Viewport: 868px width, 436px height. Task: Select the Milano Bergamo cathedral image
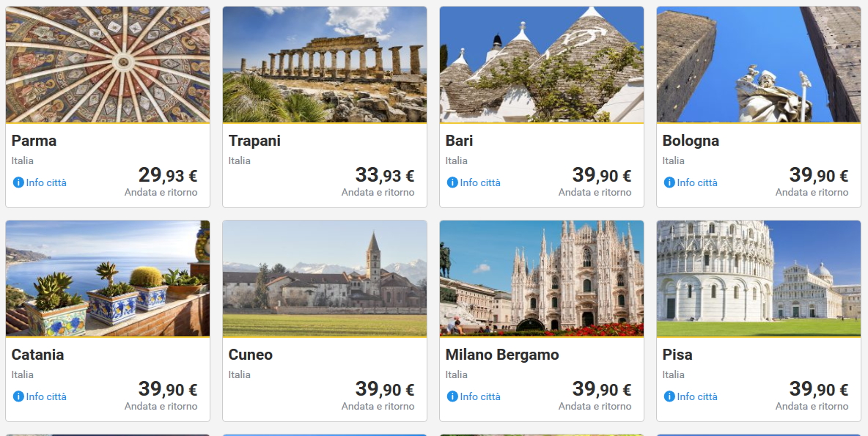click(x=542, y=278)
